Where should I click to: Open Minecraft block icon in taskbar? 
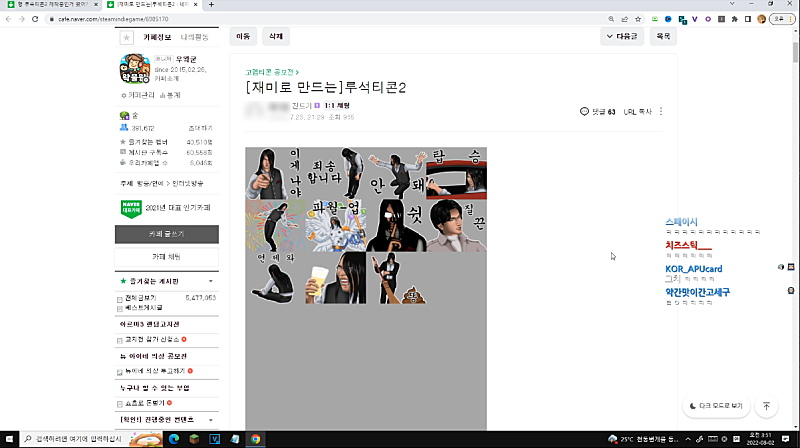[194, 439]
